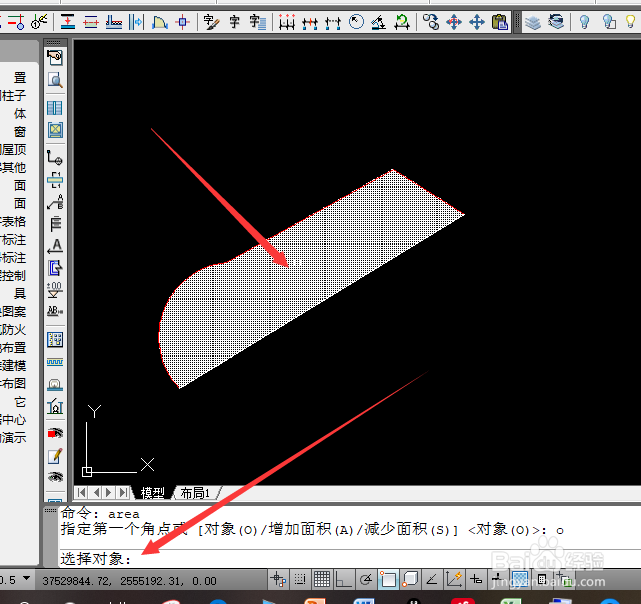Screen dimensions: 641x604
Task: Click the blue move cross icon
Action: 477,22
